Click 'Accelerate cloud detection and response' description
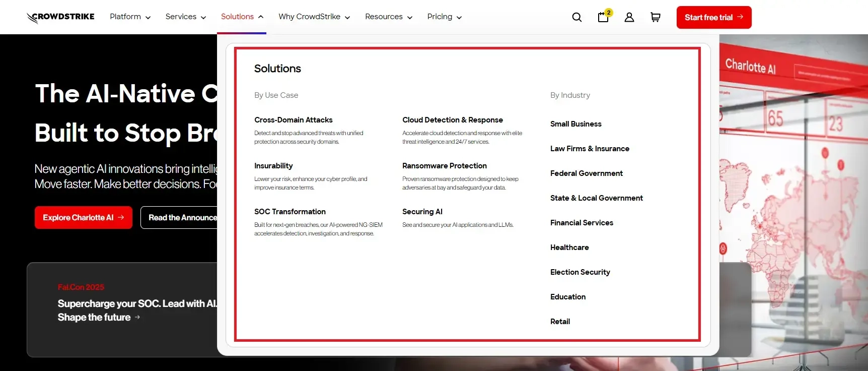This screenshot has height=371, width=868. click(x=462, y=138)
